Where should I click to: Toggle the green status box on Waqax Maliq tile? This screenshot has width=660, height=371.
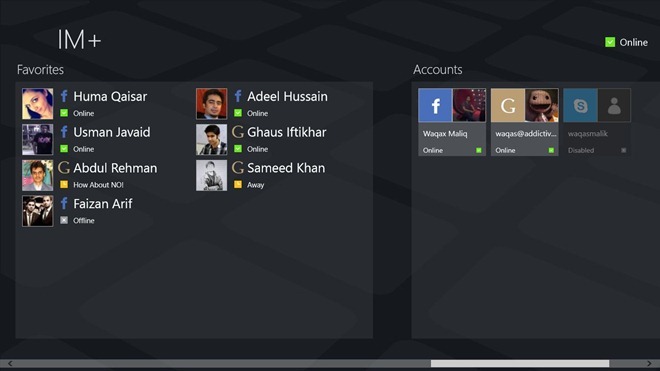coord(479,150)
